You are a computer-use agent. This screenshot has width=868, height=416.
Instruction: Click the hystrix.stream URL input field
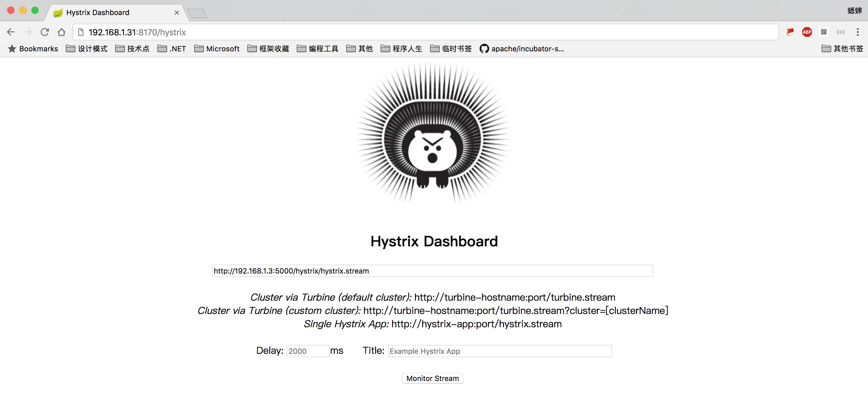click(432, 271)
